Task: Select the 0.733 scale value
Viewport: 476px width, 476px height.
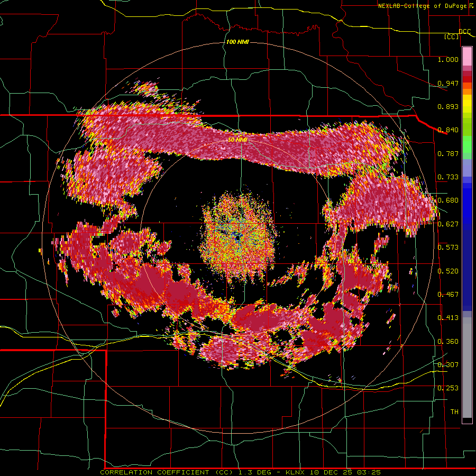Action: point(448,177)
